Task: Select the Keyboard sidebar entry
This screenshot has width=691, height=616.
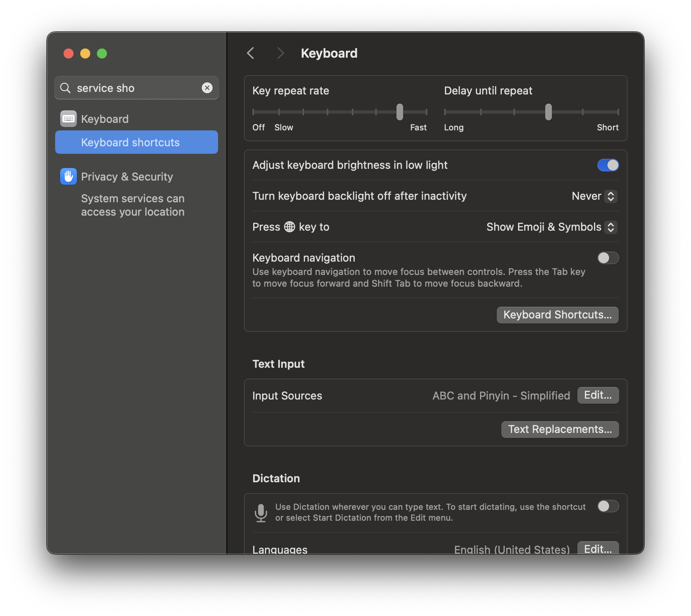Action: click(x=105, y=119)
